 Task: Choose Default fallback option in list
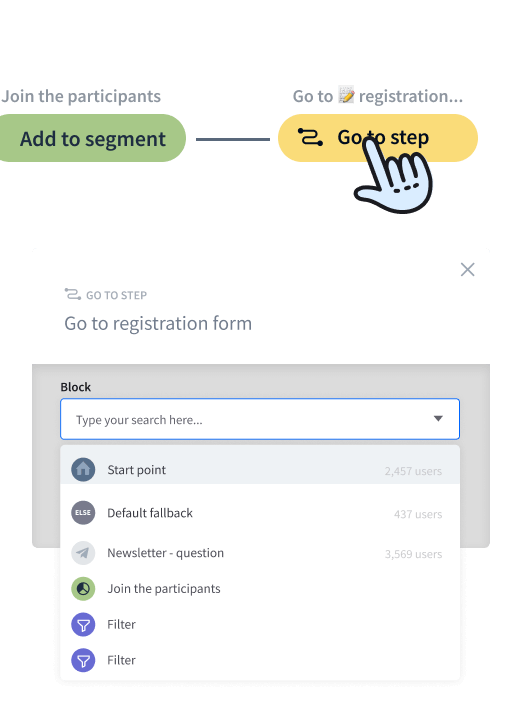(x=260, y=513)
